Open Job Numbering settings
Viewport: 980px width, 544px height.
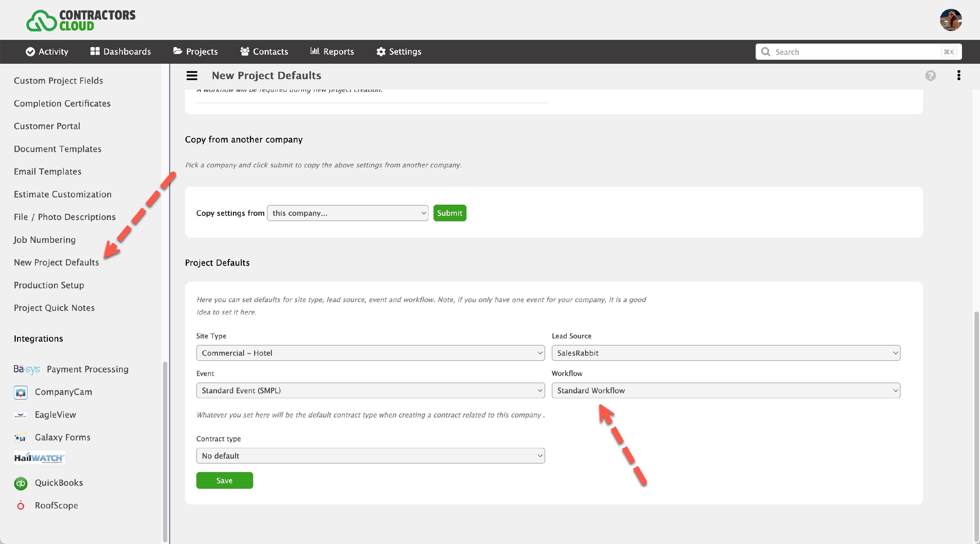(x=45, y=240)
